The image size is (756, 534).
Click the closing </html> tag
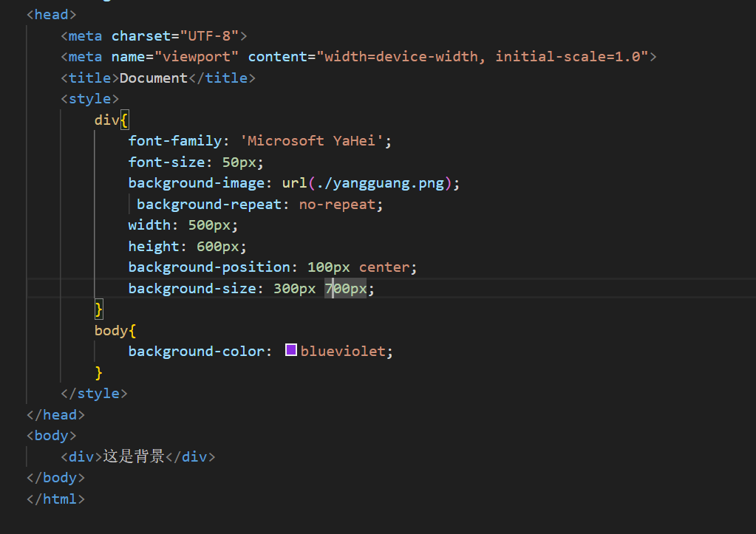[56, 499]
